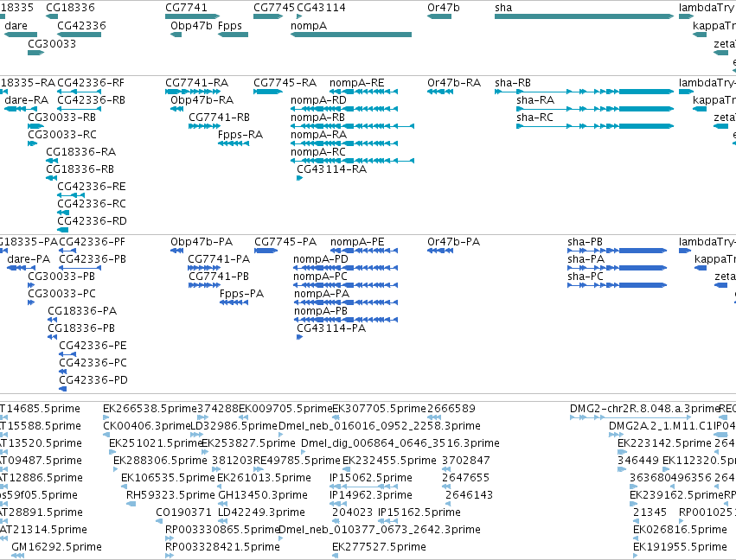
Task: Select protein Fpps-PA
Action: point(234,302)
